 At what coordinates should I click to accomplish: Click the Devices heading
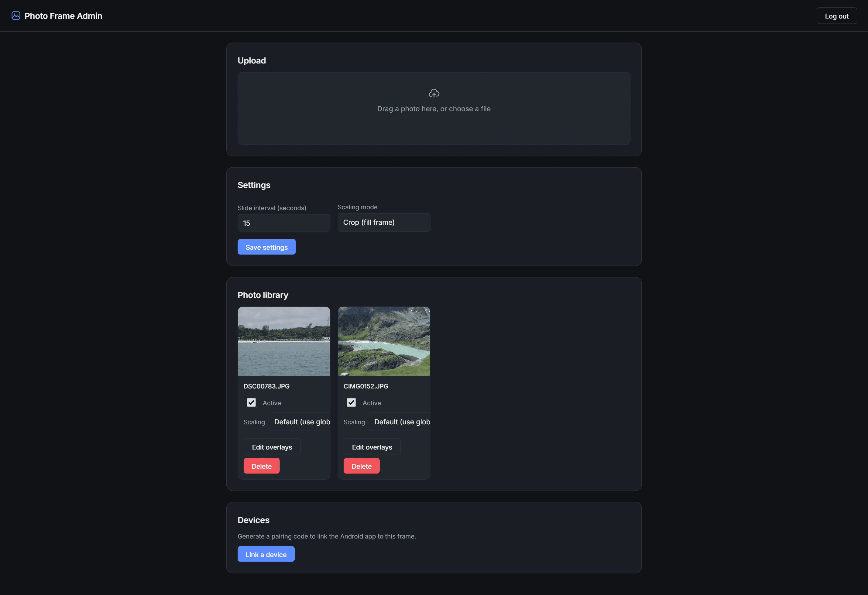coord(253,520)
